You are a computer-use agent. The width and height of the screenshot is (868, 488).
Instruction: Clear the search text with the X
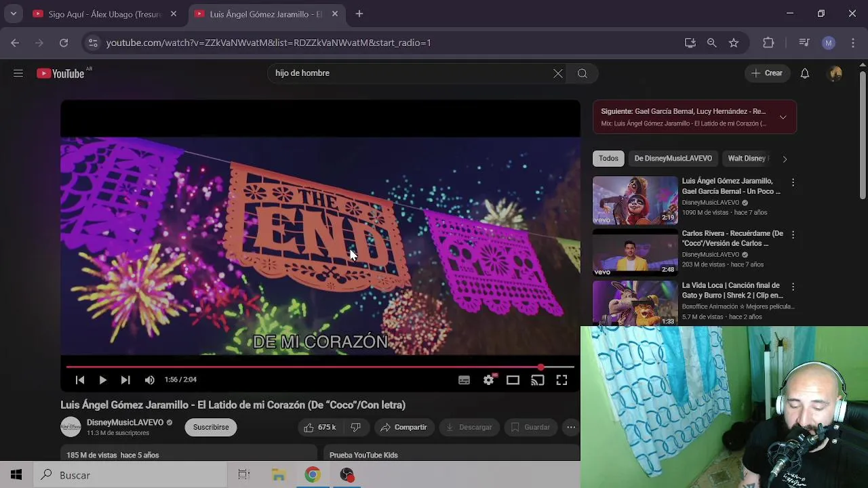[x=557, y=73]
